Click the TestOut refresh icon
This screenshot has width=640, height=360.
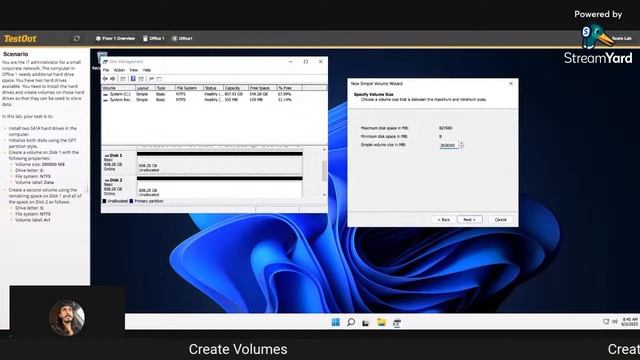coord(76,38)
